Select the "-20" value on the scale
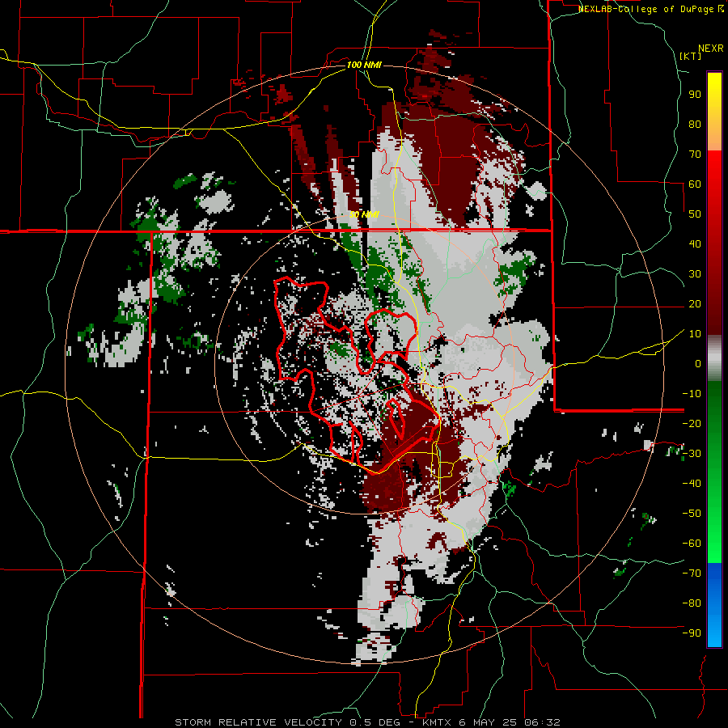The image size is (728, 728). click(x=692, y=423)
